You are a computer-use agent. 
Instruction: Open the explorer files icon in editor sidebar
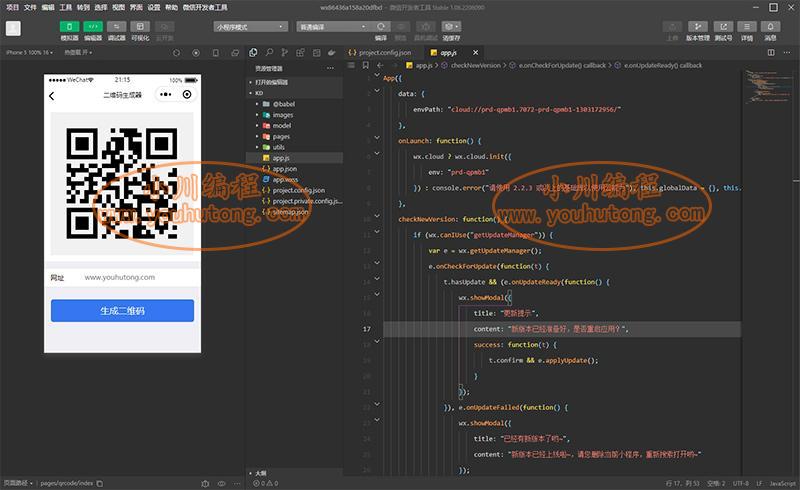(253, 53)
